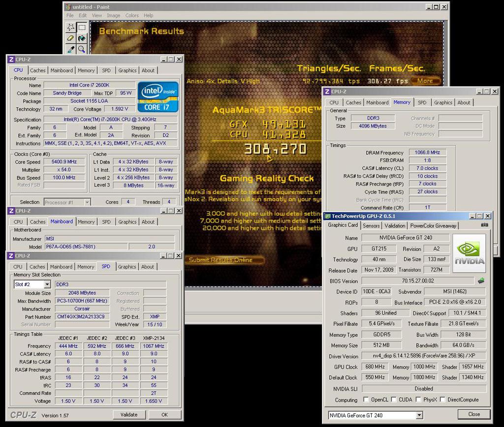504x427 pixels.
Task: Click the Z icon of the Mainboard-tab CPU-Z window
Action: click(11, 211)
